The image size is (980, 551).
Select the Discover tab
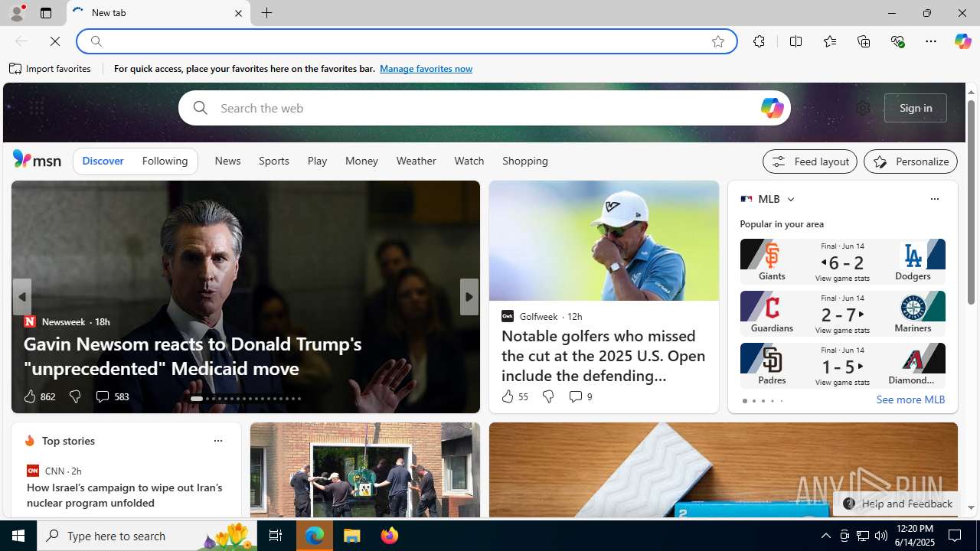click(x=103, y=161)
